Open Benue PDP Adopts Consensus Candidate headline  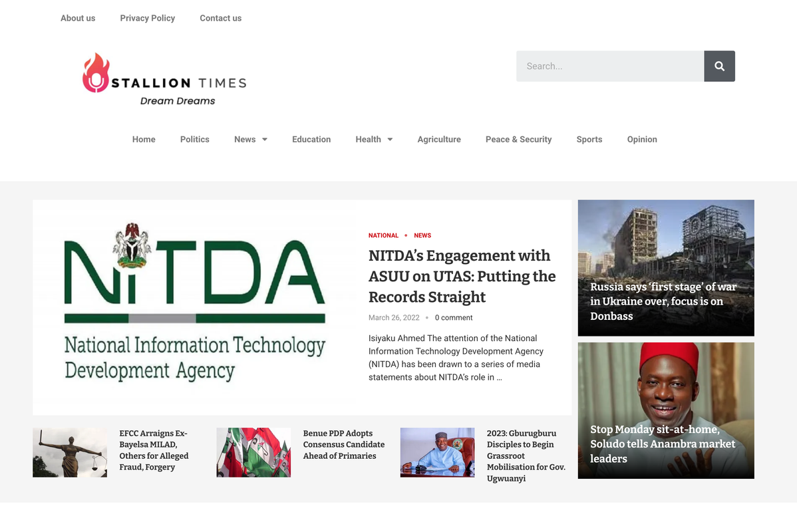coord(343,445)
